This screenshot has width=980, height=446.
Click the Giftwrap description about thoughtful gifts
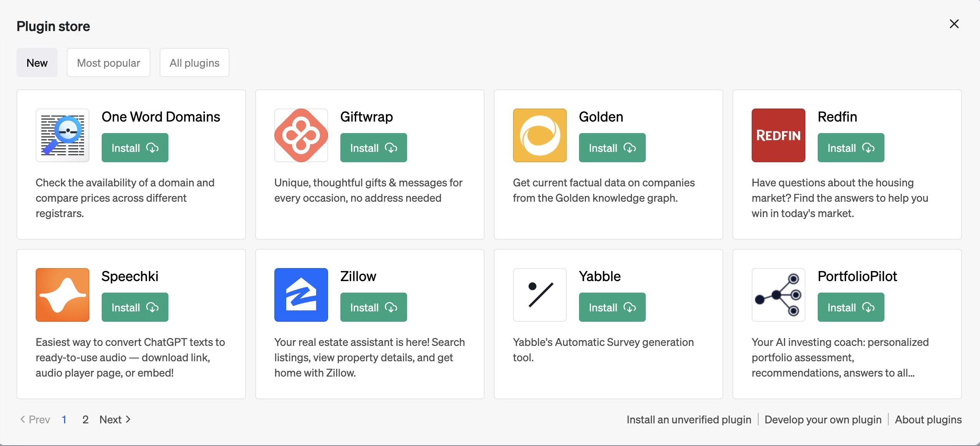(368, 190)
